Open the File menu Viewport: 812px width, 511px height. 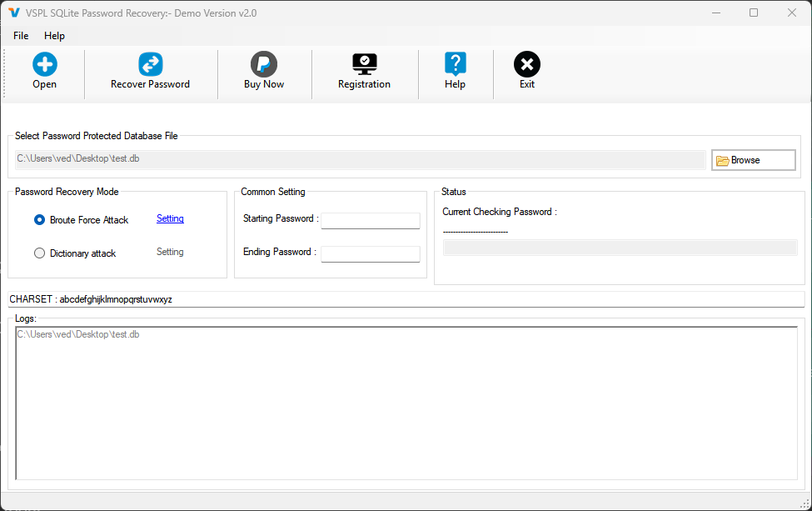coord(21,36)
